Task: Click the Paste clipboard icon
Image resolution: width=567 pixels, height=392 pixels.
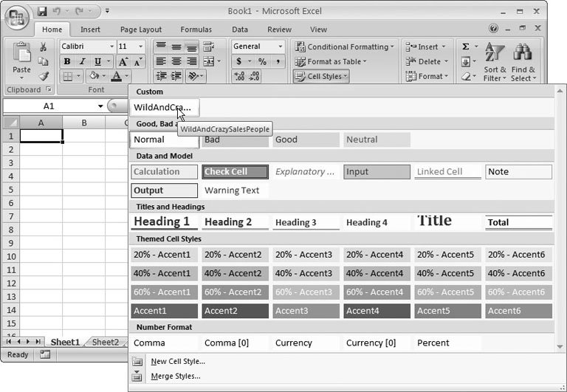Action: click(x=21, y=53)
